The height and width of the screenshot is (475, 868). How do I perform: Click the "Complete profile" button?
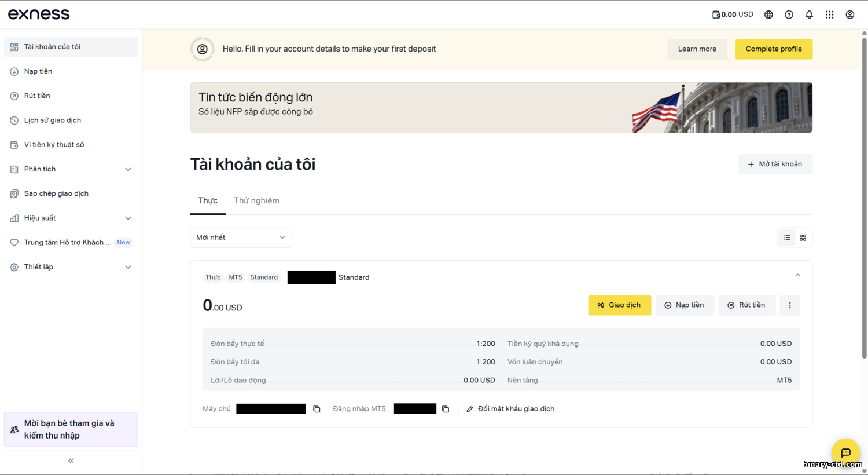coord(773,49)
